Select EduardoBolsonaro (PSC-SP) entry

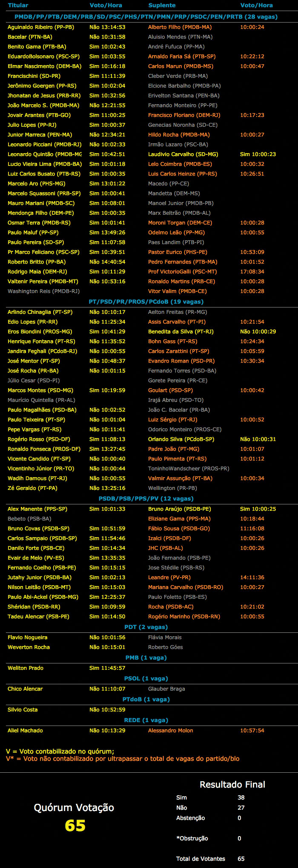pos(43,57)
